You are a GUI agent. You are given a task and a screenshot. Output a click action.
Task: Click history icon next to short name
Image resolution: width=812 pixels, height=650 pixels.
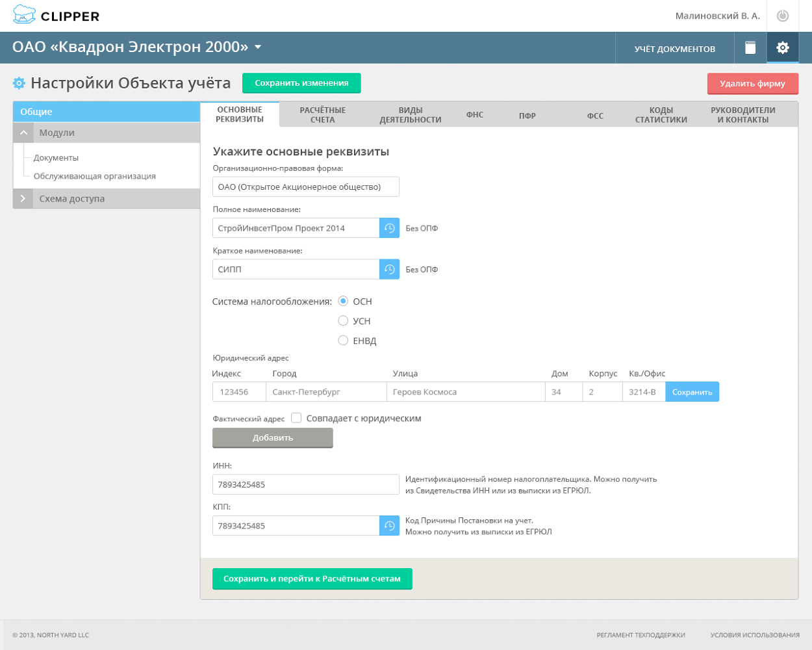click(x=389, y=269)
